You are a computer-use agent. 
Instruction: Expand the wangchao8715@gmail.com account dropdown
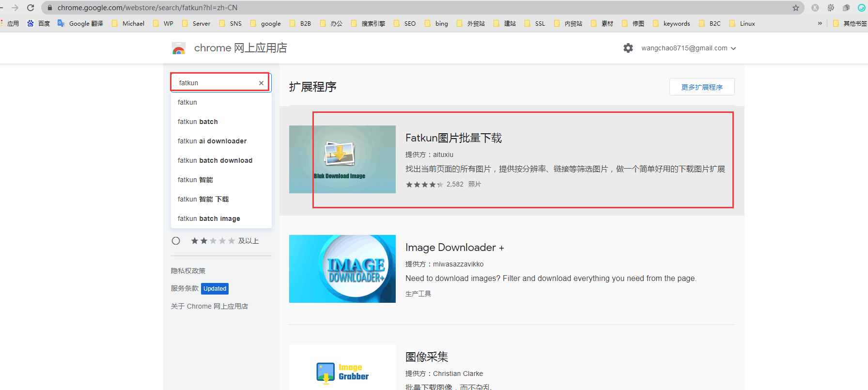pyautogui.click(x=688, y=48)
